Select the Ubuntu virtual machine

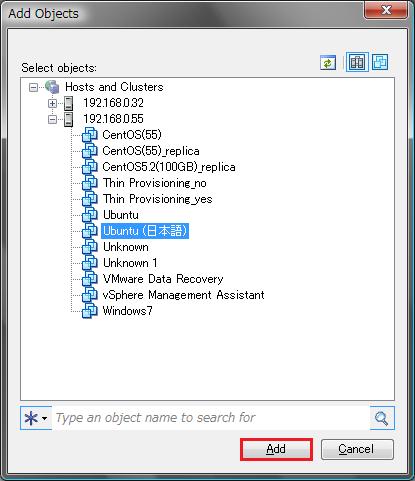[121, 215]
